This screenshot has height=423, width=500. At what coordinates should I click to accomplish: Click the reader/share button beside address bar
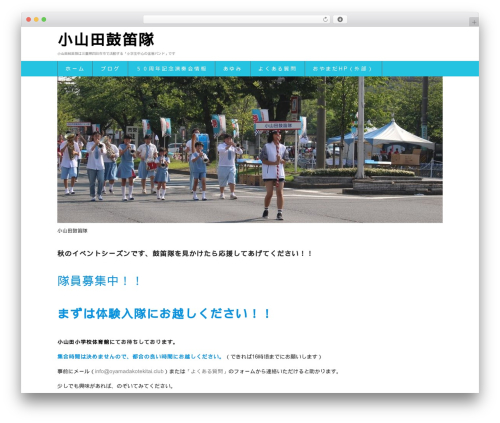[x=340, y=19]
